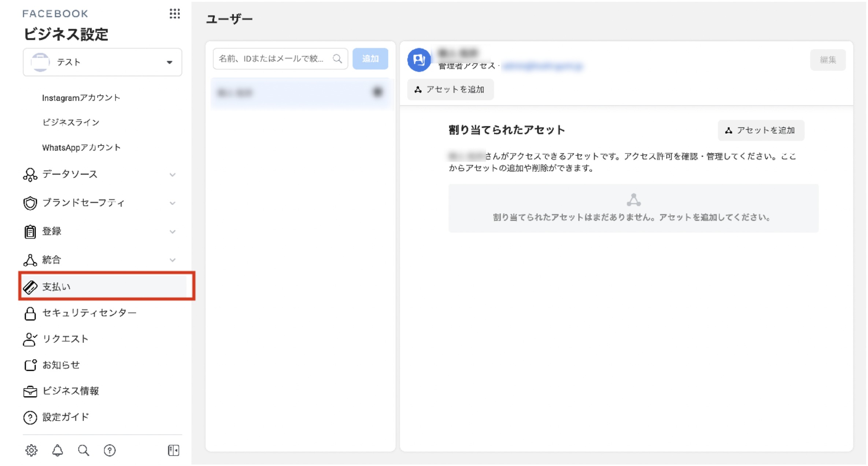Click the settings gear icon at bottom
The image size is (868, 466).
pos(32,450)
